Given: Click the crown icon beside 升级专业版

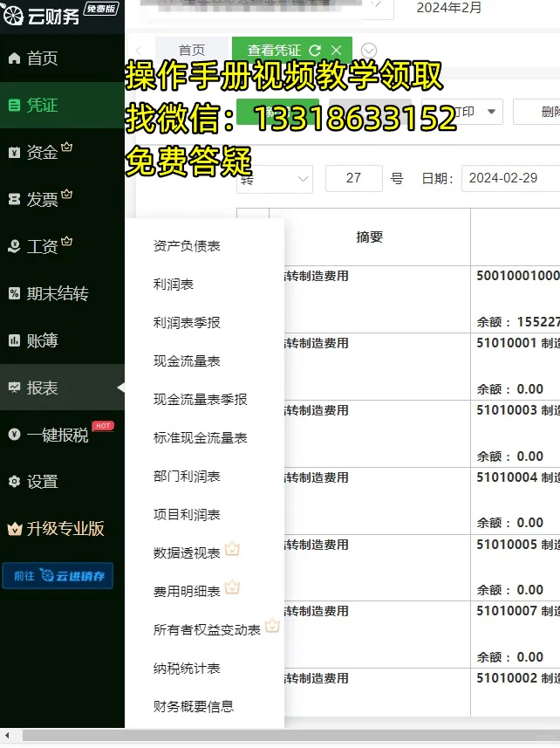Looking at the screenshot, I should click(15, 529).
